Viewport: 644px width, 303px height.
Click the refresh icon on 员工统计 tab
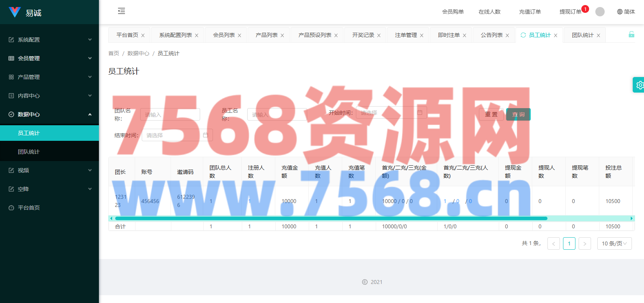[x=523, y=35]
